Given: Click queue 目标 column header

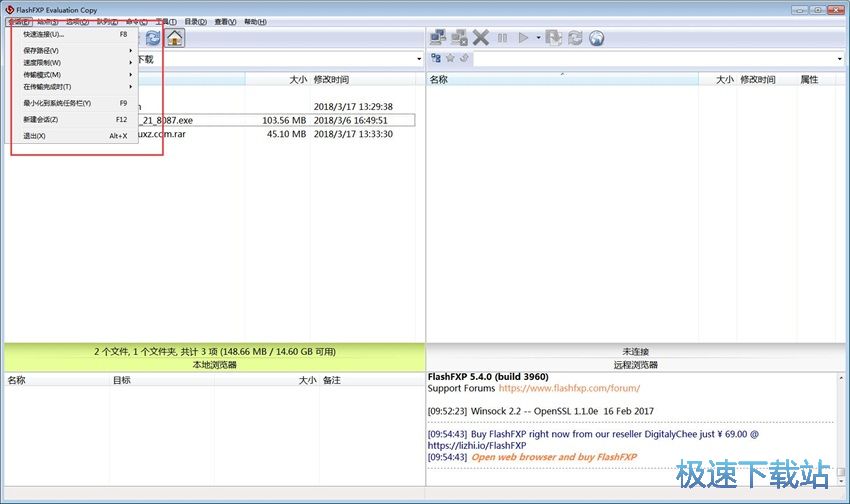Looking at the screenshot, I should [162, 380].
